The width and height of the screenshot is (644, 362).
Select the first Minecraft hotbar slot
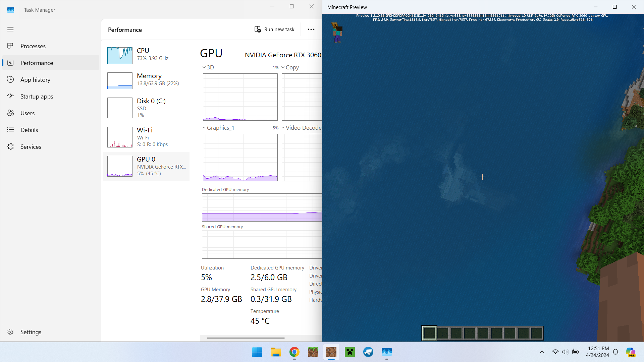pos(429,333)
